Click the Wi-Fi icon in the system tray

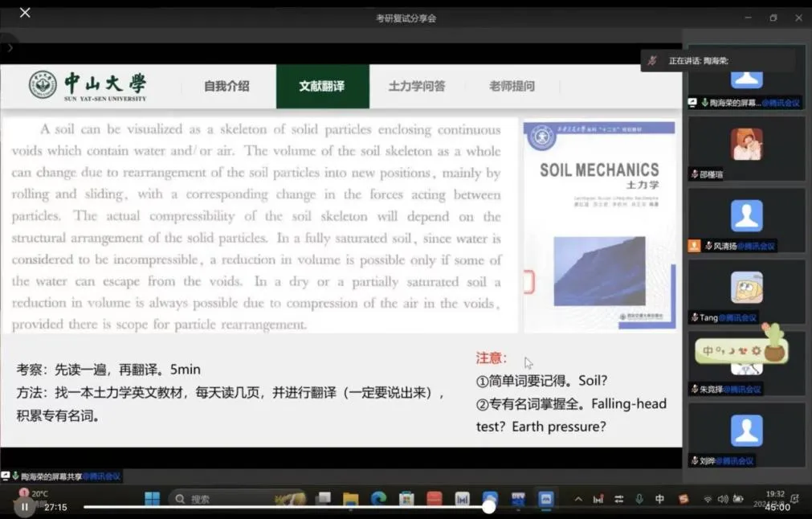[x=707, y=499]
